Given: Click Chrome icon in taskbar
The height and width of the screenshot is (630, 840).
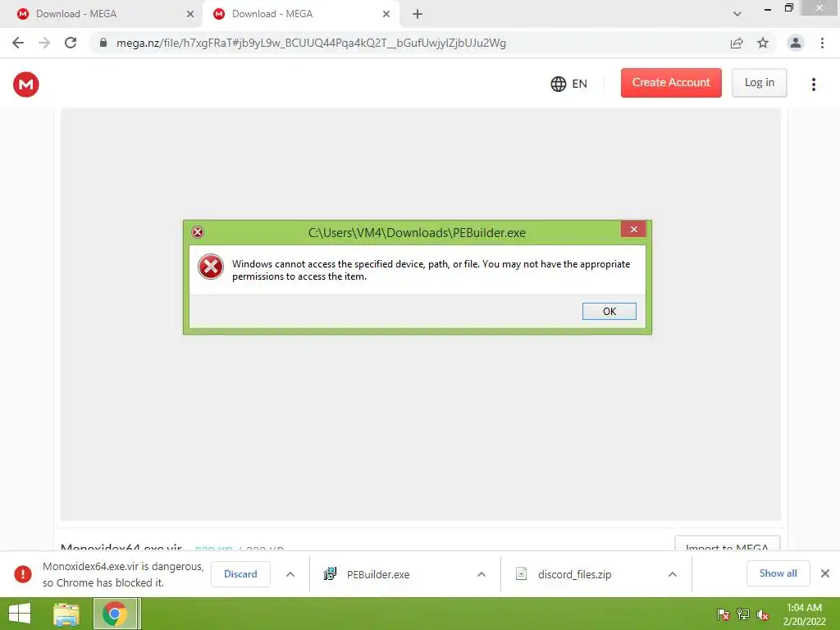Looking at the screenshot, I should click(x=114, y=614).
